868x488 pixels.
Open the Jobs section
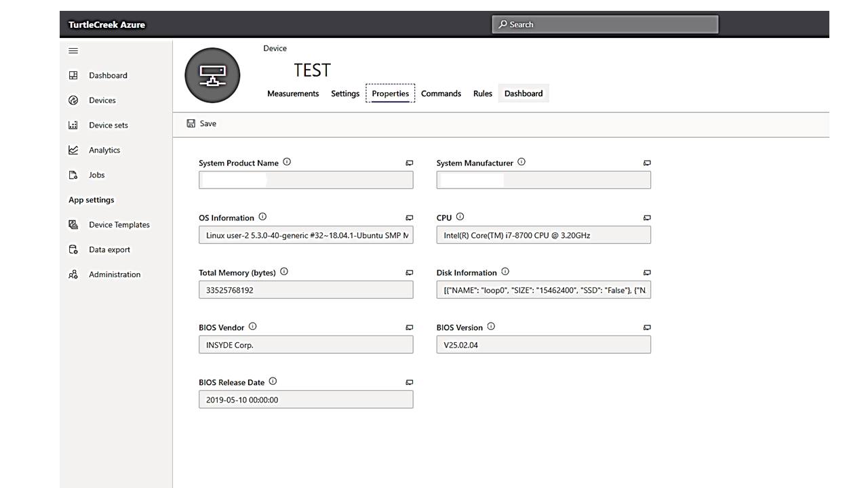[x=96, y=175]
